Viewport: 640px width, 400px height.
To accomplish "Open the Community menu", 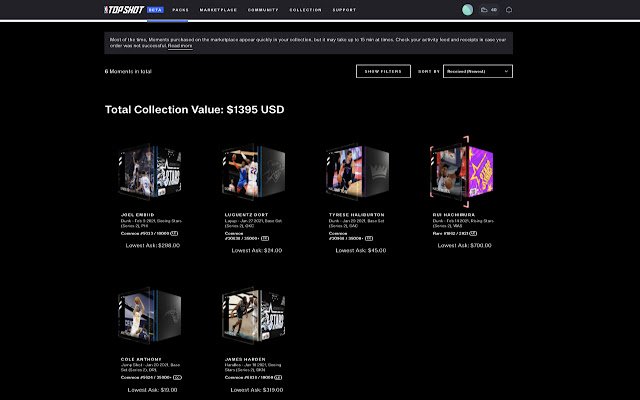I will [263, 10].
